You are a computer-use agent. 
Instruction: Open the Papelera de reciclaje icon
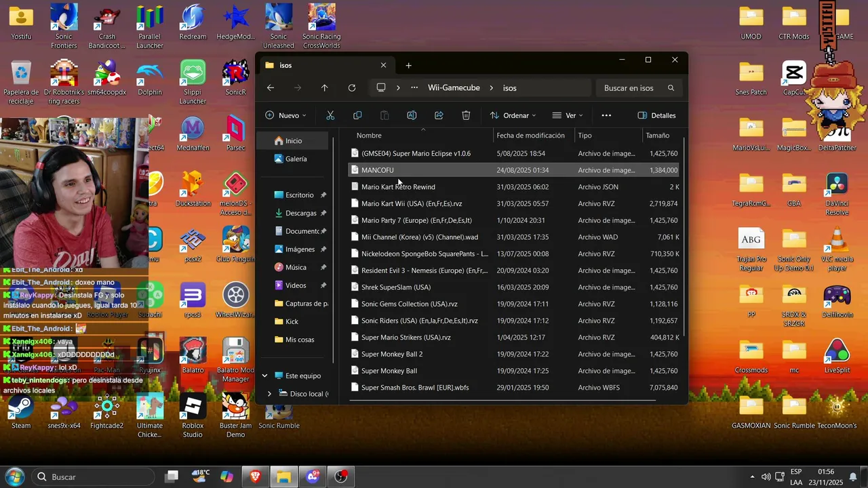pos(21,83)
